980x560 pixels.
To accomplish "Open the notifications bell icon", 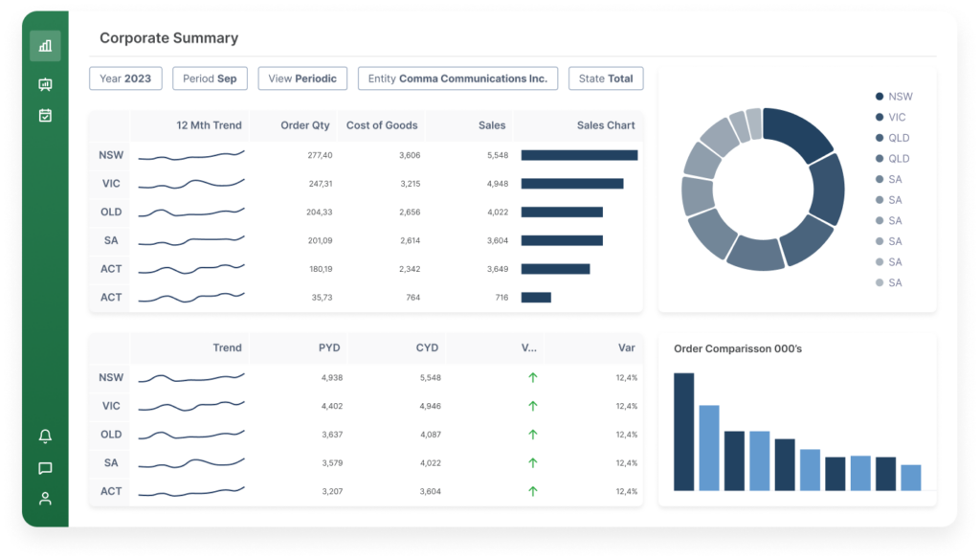I will tap(45, 436).
